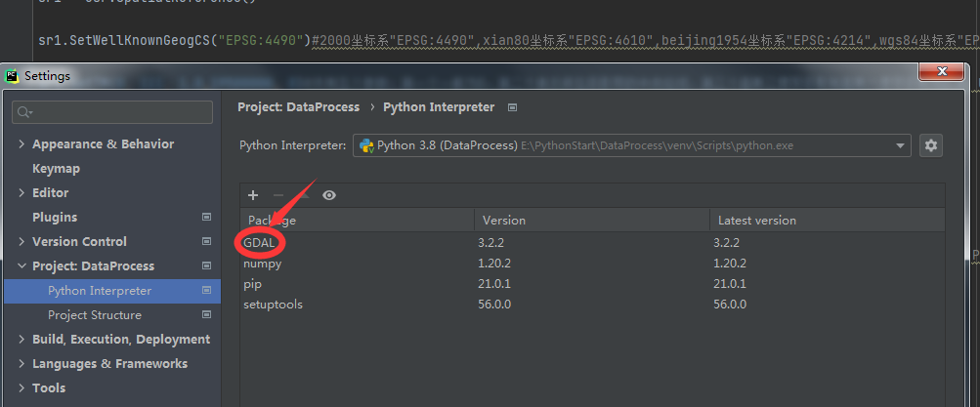Click the Project: DataProcess breadcrumb
Image resolution: width=980 pixels, height=407 pixels.
click(x=299, y=107)
